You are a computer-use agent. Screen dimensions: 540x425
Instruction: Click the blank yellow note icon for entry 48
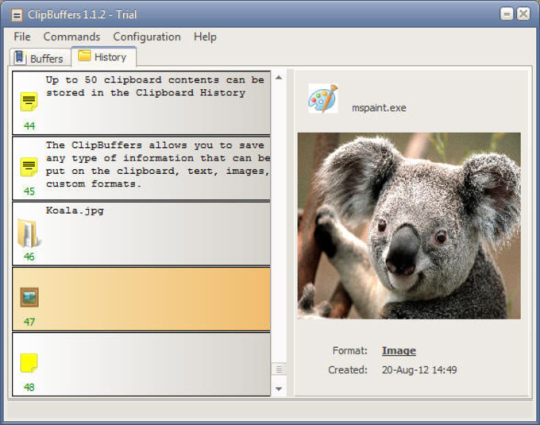tap(29, 363)
